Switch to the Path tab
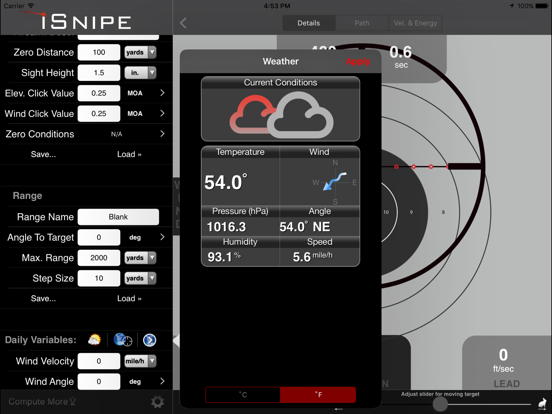 (362, 23)
